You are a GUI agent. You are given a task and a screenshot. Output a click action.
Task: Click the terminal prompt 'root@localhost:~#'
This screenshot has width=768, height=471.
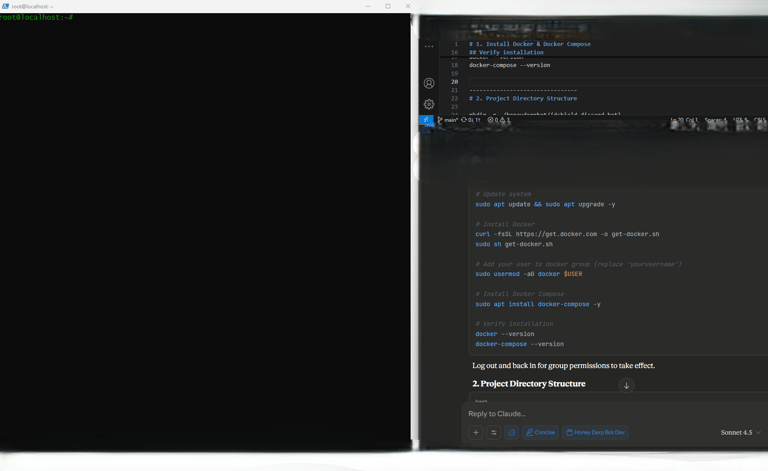coord(36,17)
